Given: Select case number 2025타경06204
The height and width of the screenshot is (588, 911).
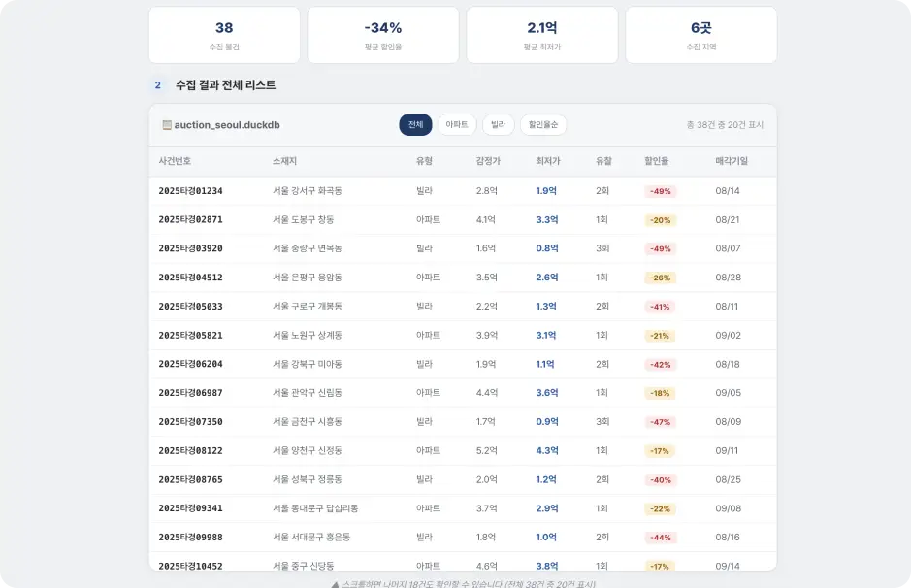Looking at the screenshot, I should (x=190, y=364).
